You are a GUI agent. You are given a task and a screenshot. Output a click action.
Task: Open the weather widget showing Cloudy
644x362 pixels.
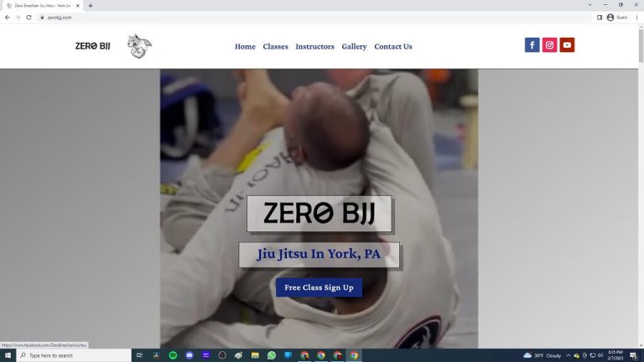tap(543, 355)
